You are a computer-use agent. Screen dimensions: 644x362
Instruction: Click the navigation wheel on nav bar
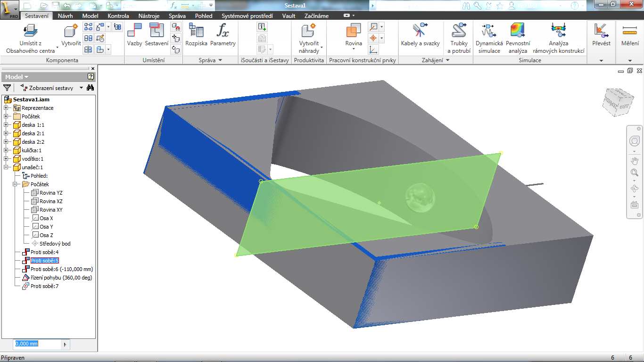tap(634, 140)
